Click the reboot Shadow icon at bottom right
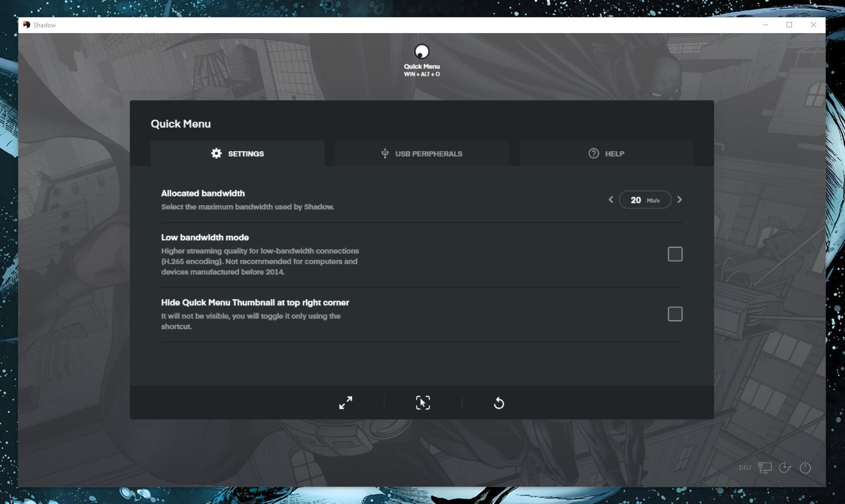Screen dimensions: 845x504 pos(785,467)
